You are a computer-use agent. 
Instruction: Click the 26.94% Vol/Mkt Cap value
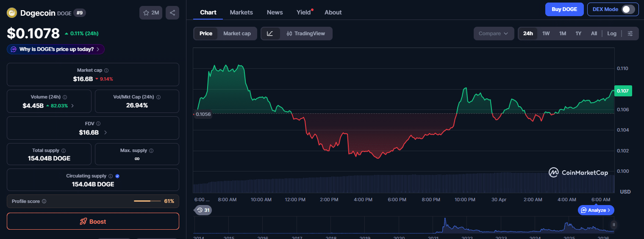coord(137,105)
